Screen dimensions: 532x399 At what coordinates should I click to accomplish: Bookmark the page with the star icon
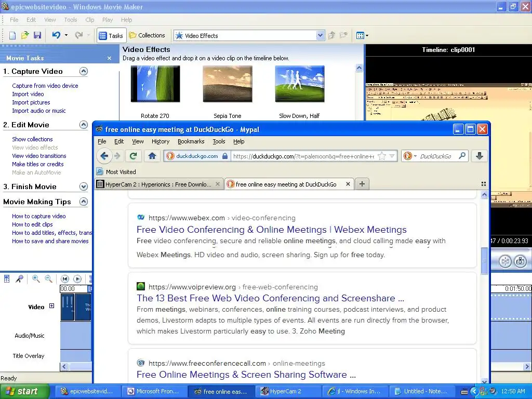(x=382, y=156)
